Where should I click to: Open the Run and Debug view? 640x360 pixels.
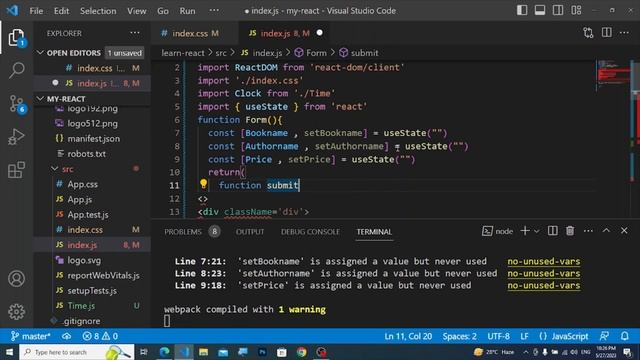tap(16, 137)
